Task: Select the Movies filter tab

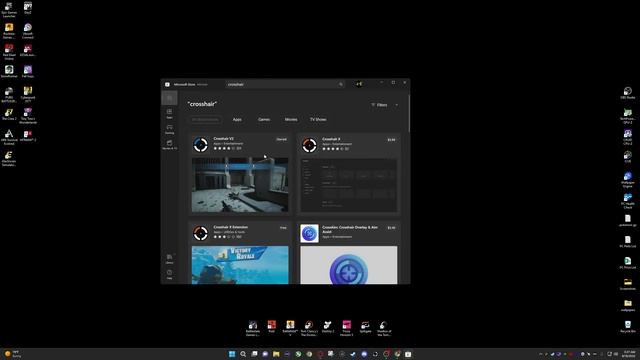Action: click(x=291, y=120)
